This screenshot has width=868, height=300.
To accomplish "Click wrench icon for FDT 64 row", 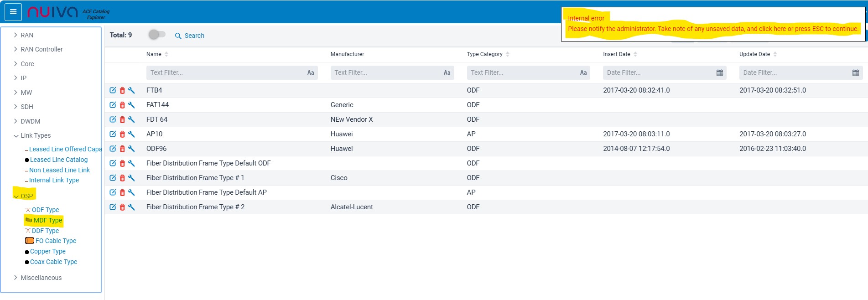I will (131, 119).
